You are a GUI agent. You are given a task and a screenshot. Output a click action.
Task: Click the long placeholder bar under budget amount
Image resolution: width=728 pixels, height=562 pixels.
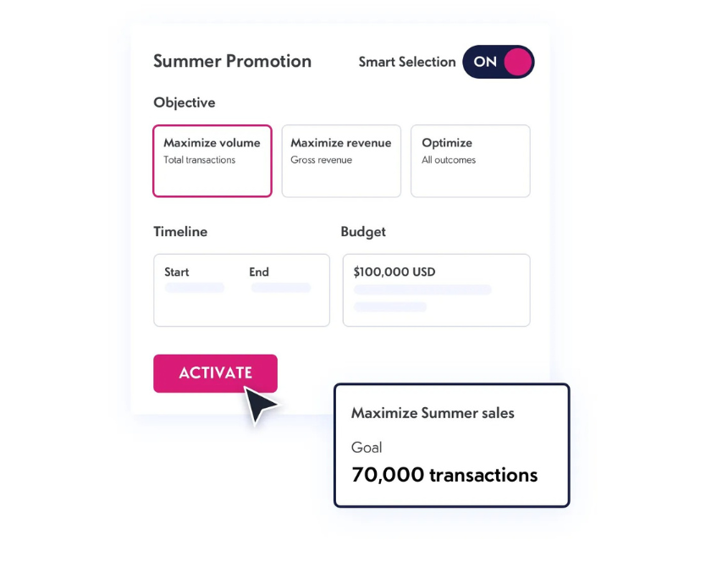click(422, 289)
